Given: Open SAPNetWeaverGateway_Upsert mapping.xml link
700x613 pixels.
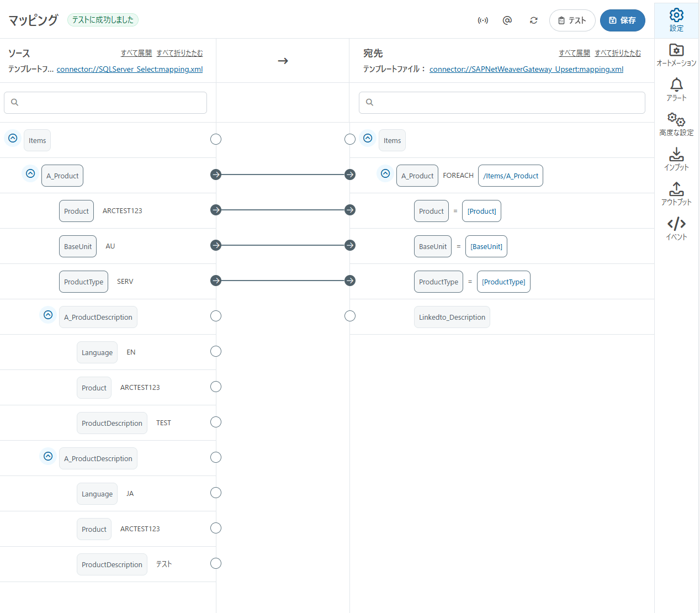Looking at the screenshot, I should tap(527, 69).
